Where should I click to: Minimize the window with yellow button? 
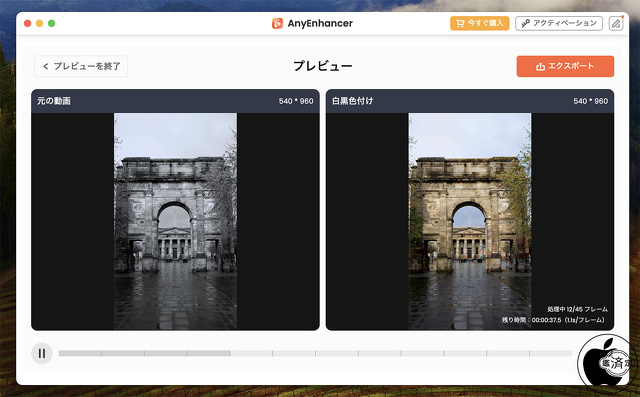click(40, 23)
